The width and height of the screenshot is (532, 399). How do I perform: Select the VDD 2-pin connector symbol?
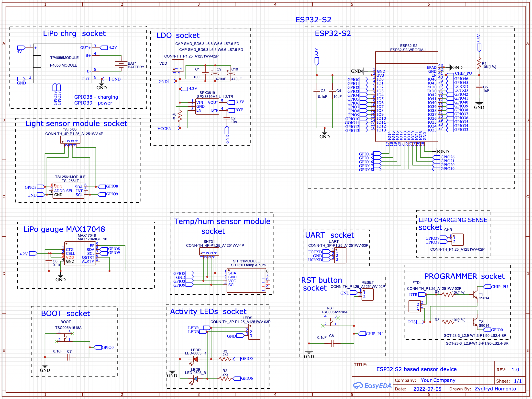178,65
